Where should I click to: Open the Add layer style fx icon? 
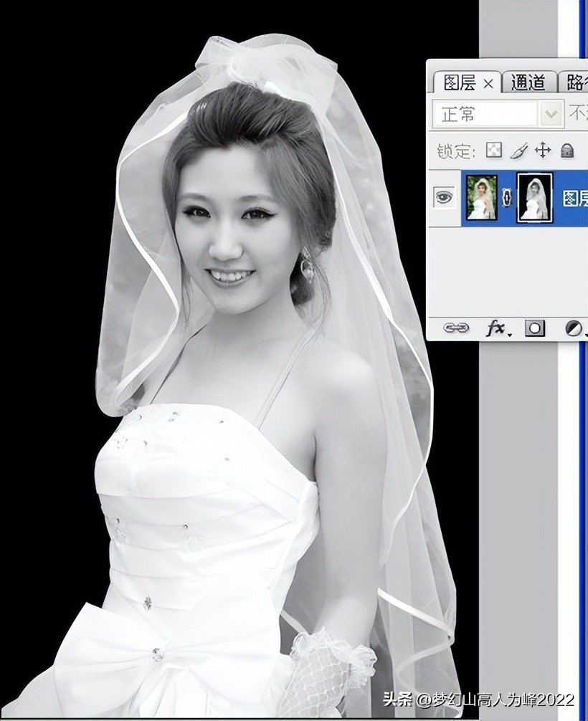click(x=495, y=328)
